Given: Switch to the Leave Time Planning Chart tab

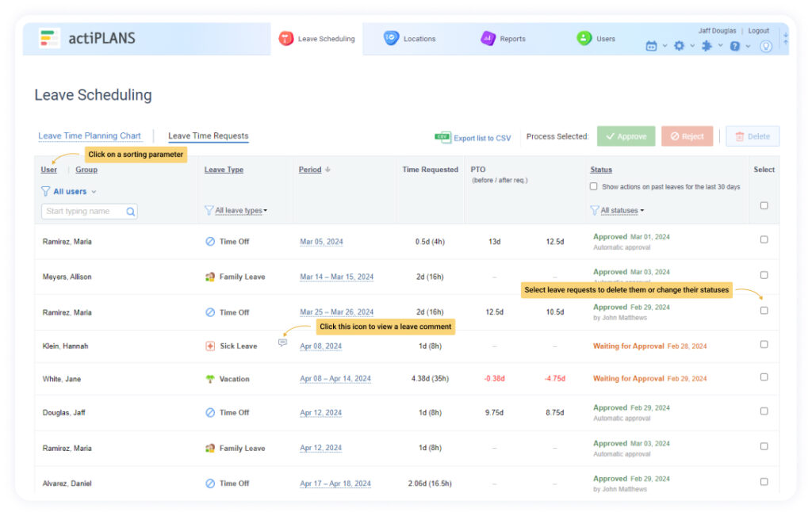Looking at the screenshot, I should point(90,136).
